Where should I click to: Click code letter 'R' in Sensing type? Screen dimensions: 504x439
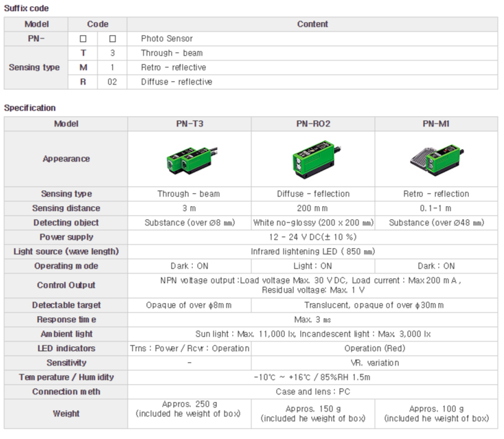[83, 82]
